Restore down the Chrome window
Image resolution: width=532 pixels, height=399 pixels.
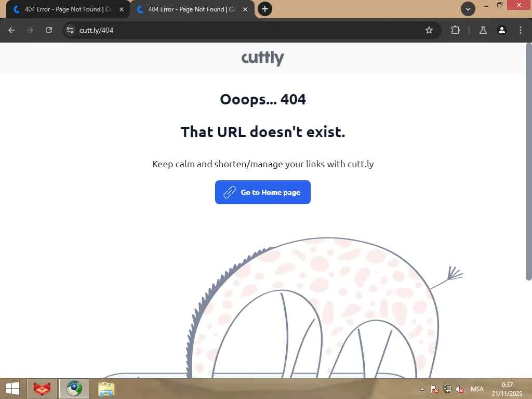click(x=499, y=5)
